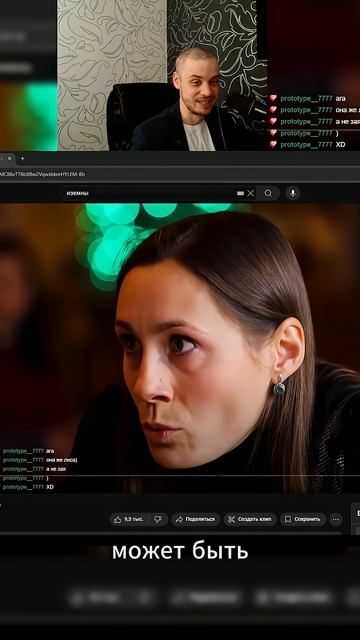Click the streamer webcam overlay
360x640 pixels.
pos(162,76)
